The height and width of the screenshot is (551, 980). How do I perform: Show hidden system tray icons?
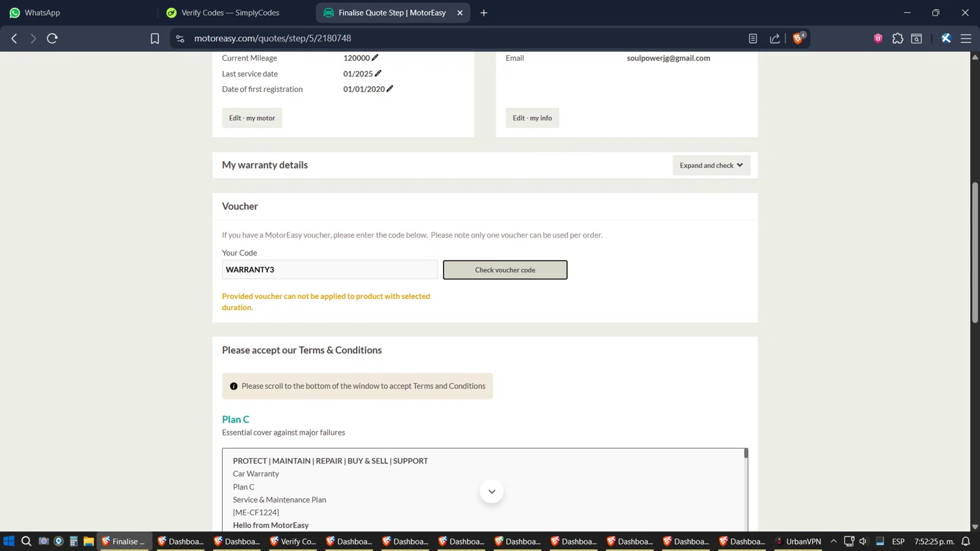[x=834, y=541]
